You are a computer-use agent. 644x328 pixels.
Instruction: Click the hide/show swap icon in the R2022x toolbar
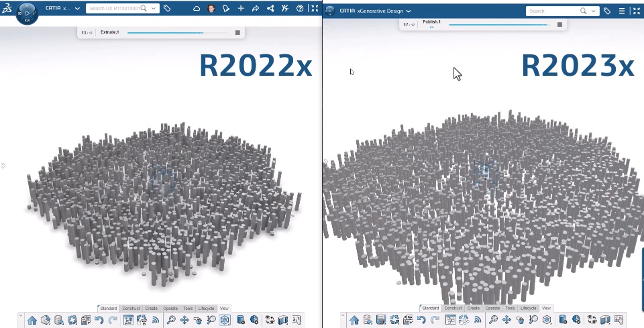(x=270, y=320)
